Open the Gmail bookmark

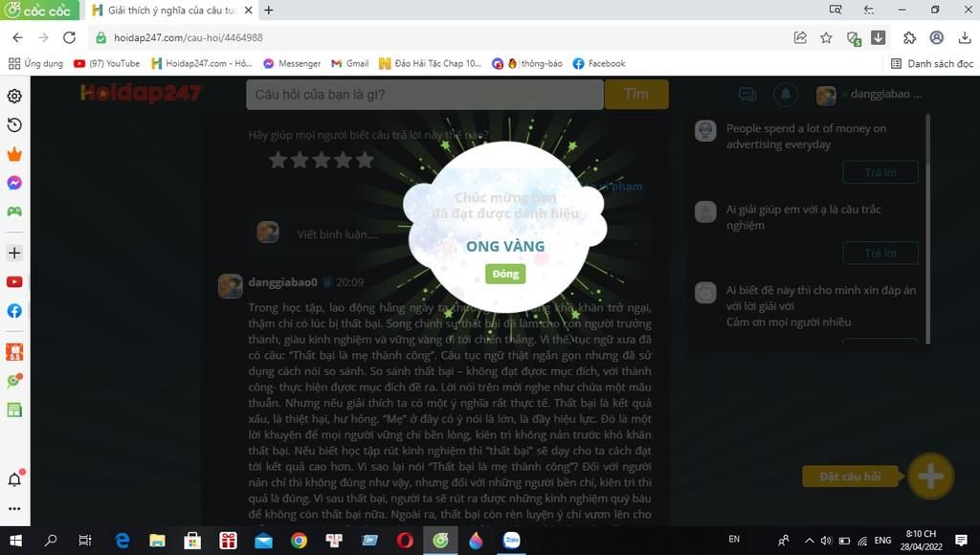pyautogui.click(x=350, y=63)
